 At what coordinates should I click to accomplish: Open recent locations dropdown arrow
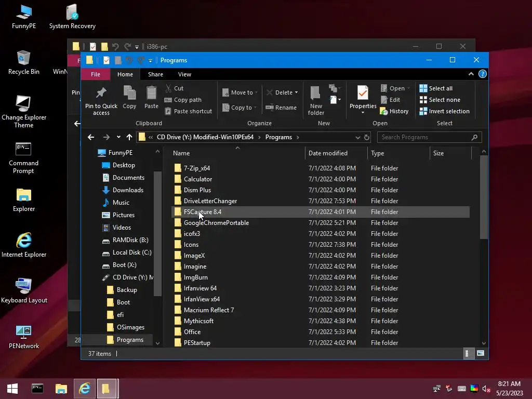tap(118, 137)
